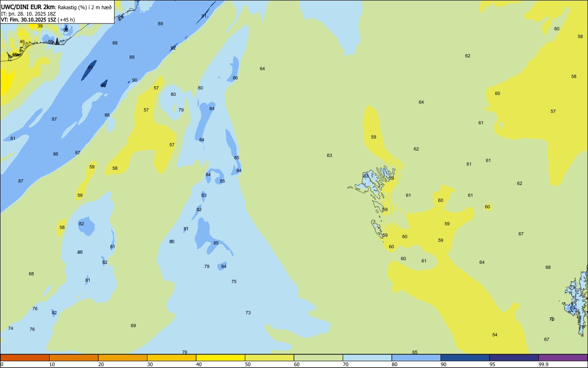Viewport: 588px width, 368px height.
Task: Click the 30–40 golden legend color block
Action: tap(171, 357)
